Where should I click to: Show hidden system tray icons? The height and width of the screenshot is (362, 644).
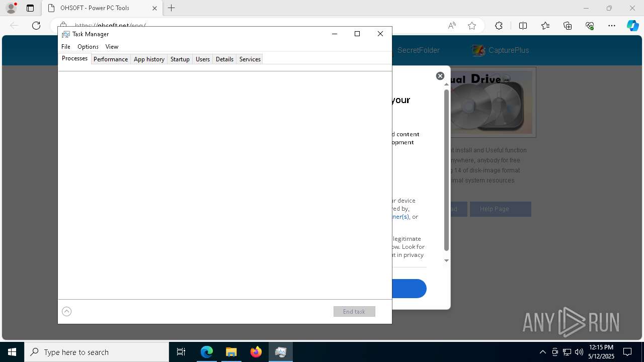(x=542, y=352)
